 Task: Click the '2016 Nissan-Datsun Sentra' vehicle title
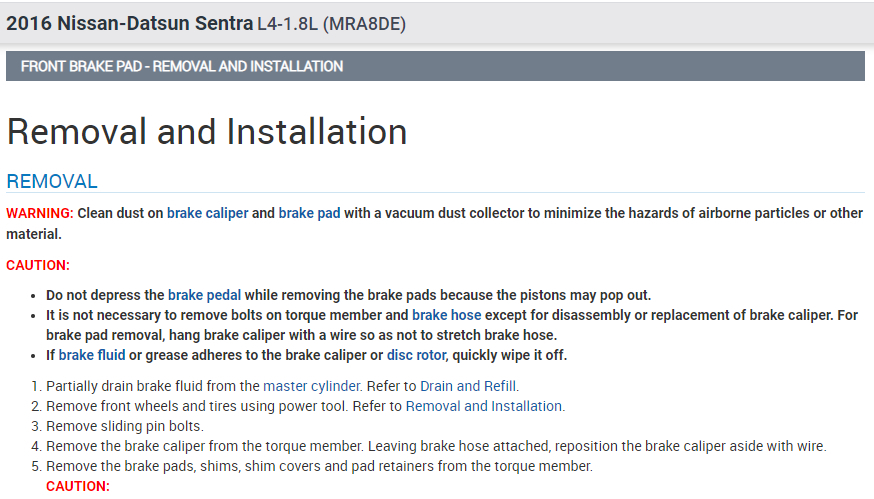[129, 23]
